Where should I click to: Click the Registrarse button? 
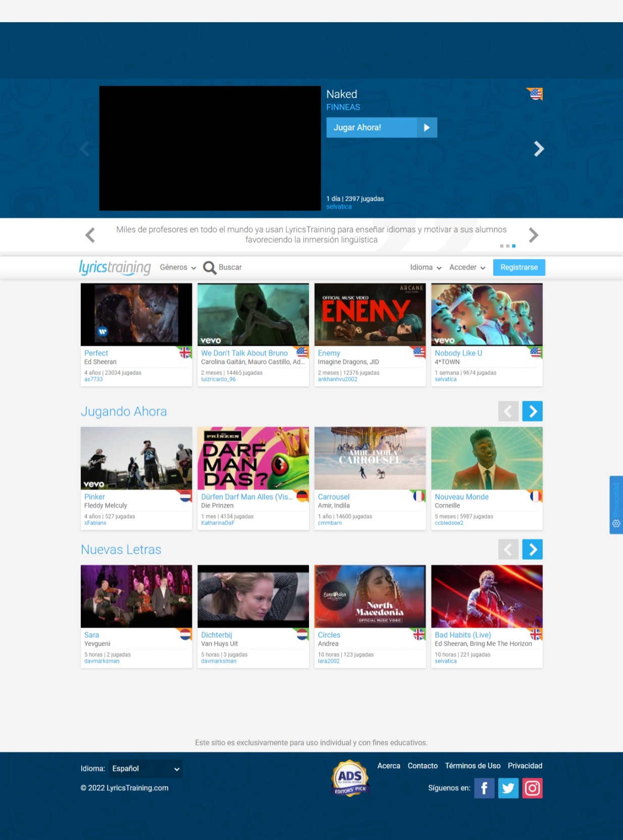click(519, 268)
